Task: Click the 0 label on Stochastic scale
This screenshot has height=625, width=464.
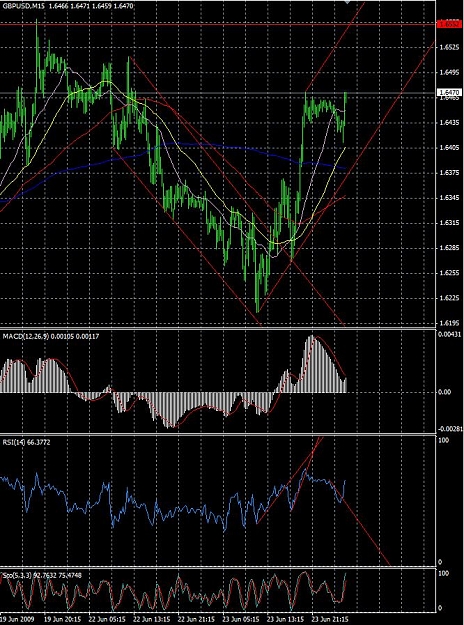Action: coord(440,608)
